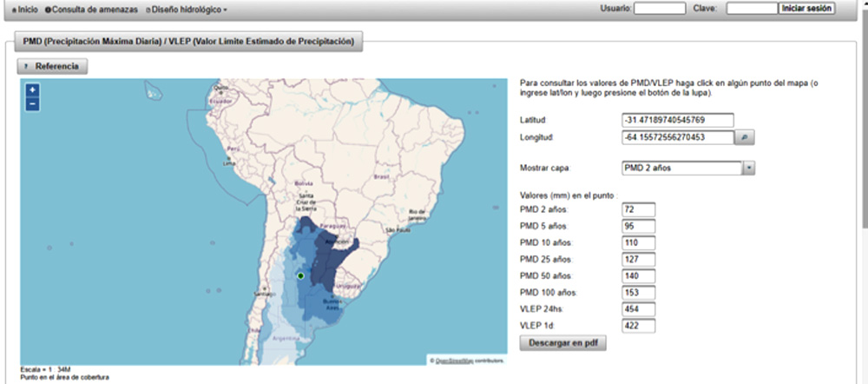
Task: Zoom in on the map
Action: click(32, 90)
